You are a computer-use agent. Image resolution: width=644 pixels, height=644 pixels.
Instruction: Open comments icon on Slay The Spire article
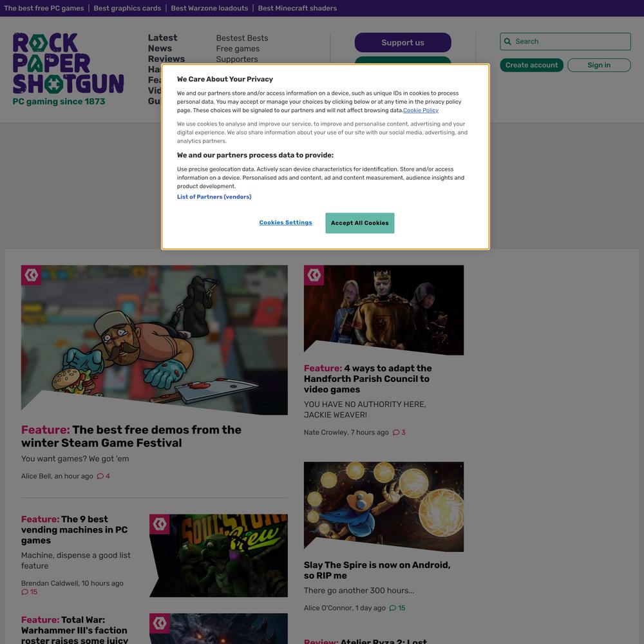tap(393, 609)
